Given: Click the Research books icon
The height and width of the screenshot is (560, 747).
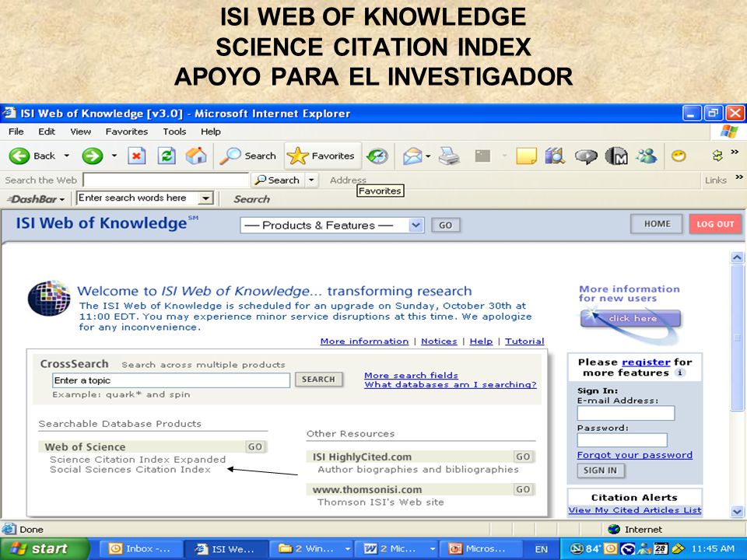Looking at the screenshot, I should (x=555, y=156).
